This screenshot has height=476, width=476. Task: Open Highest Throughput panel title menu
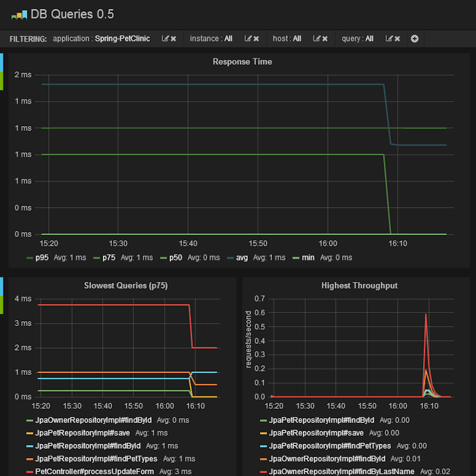(359, 286)
